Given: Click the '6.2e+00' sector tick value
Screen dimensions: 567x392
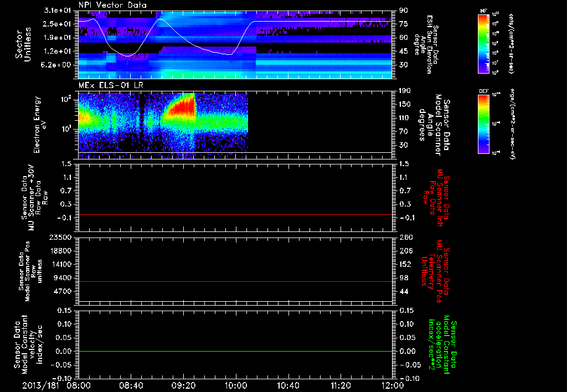Looking at the screenshot, I should coord(57,65).
